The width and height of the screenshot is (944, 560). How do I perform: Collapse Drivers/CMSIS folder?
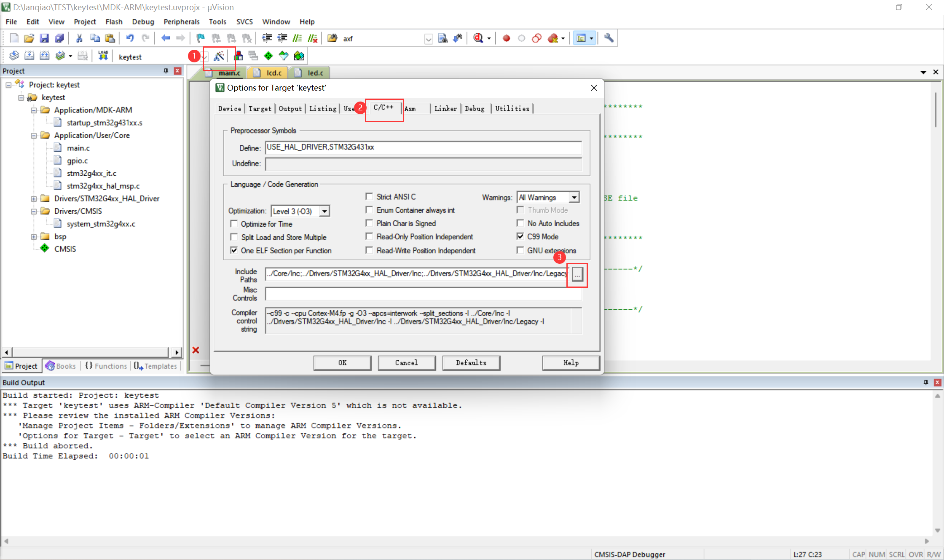[34, 211]
